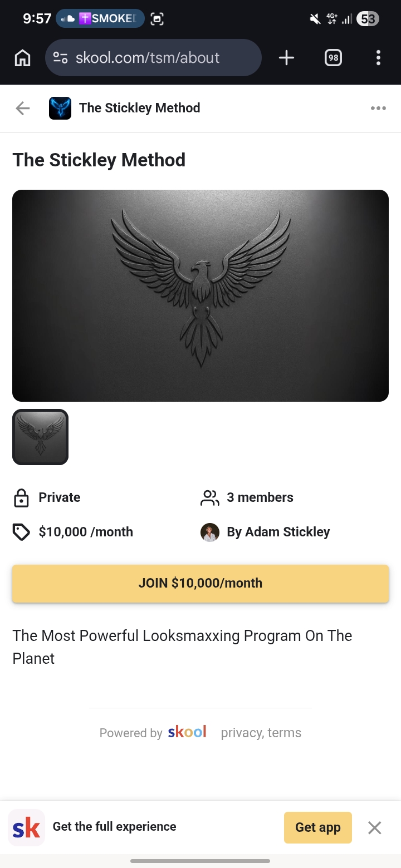Tap the skool.com/tsm/about address bar
The width and height of the screenshot is (401, 868).
coord(153,58)
